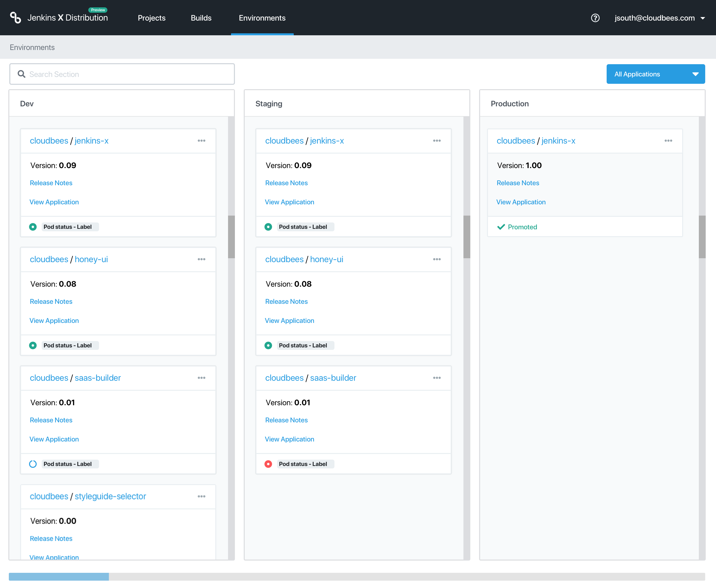Click the Search Section input field
This screenshot has height=588, width=716.
[x=122, y=74]
